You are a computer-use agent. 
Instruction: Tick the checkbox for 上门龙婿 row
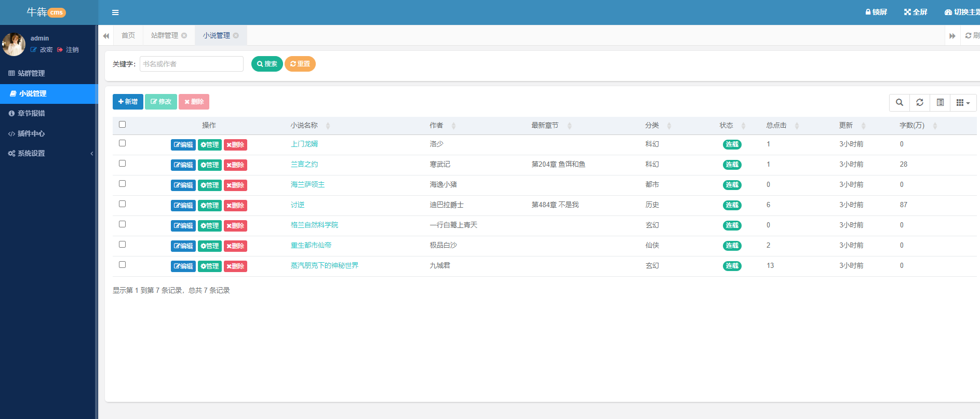(123, 143)
